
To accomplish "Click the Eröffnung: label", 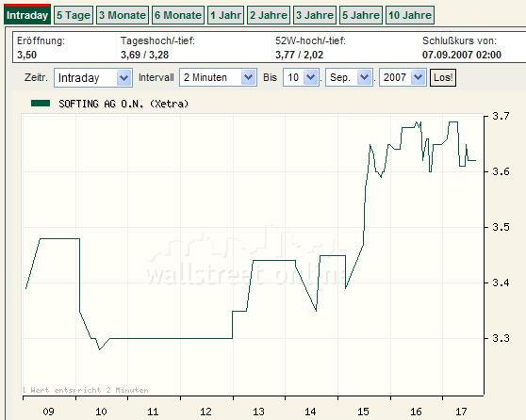I will click(41, 41).
